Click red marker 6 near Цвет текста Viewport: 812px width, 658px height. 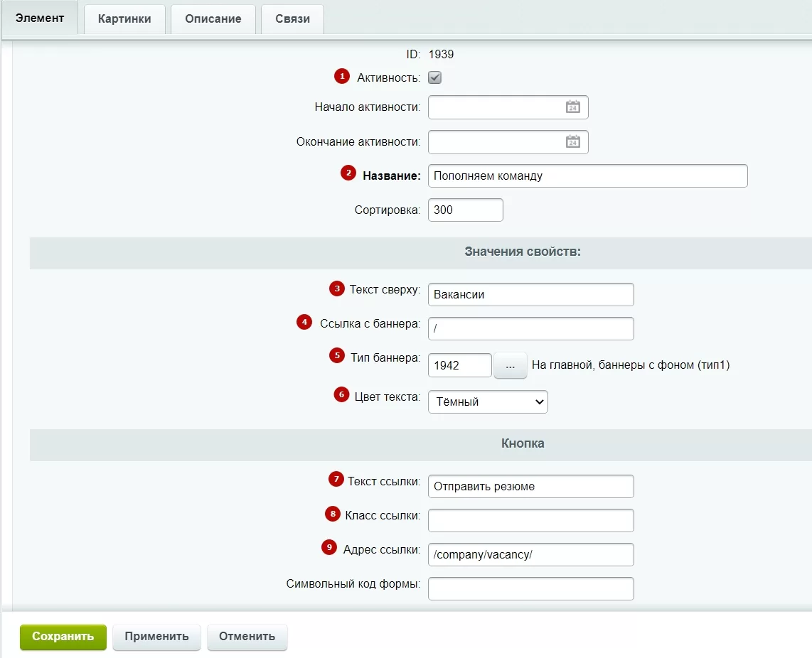(341, 395)
